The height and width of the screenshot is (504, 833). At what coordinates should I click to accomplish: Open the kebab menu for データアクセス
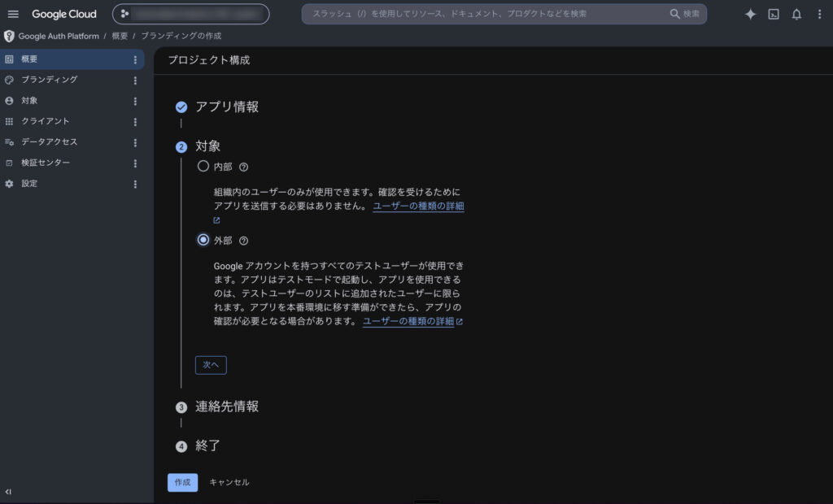pyautogui.click(x=135, y=142)
